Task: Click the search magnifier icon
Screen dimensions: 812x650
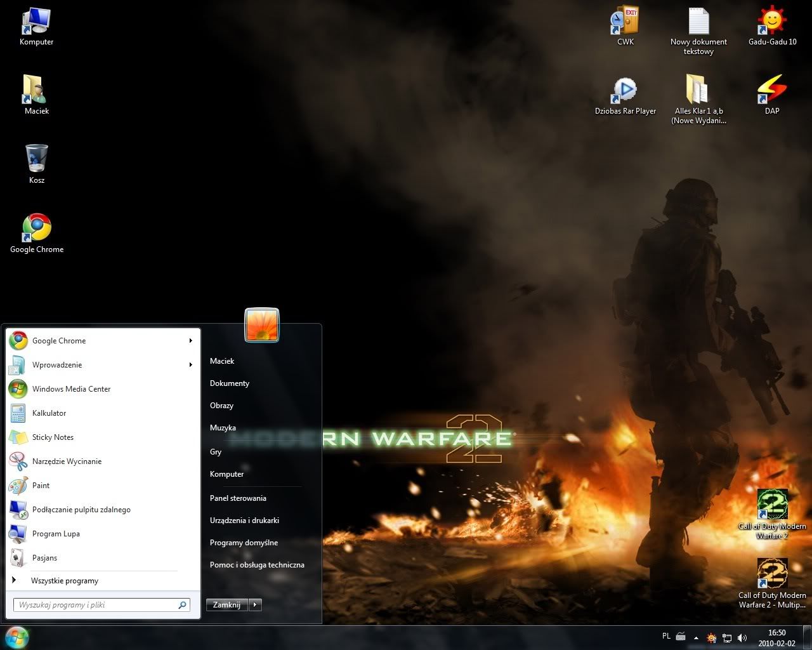Action: point(182,605)
